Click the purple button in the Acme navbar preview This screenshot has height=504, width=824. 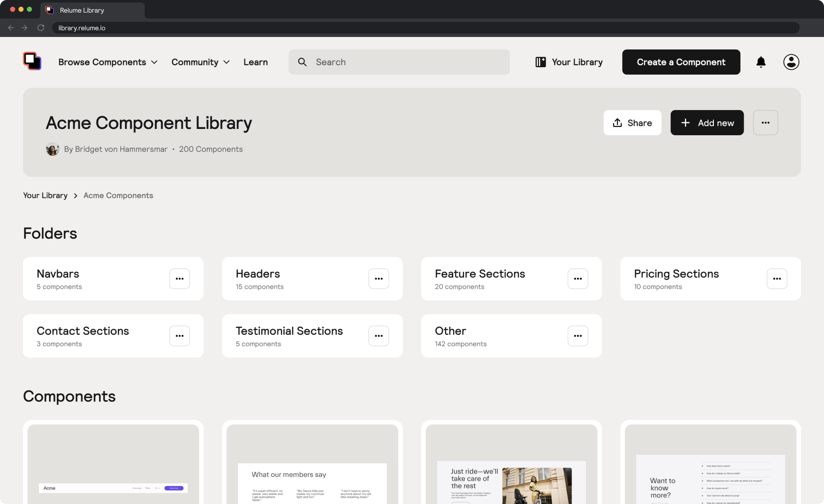(x=174, y=488)
